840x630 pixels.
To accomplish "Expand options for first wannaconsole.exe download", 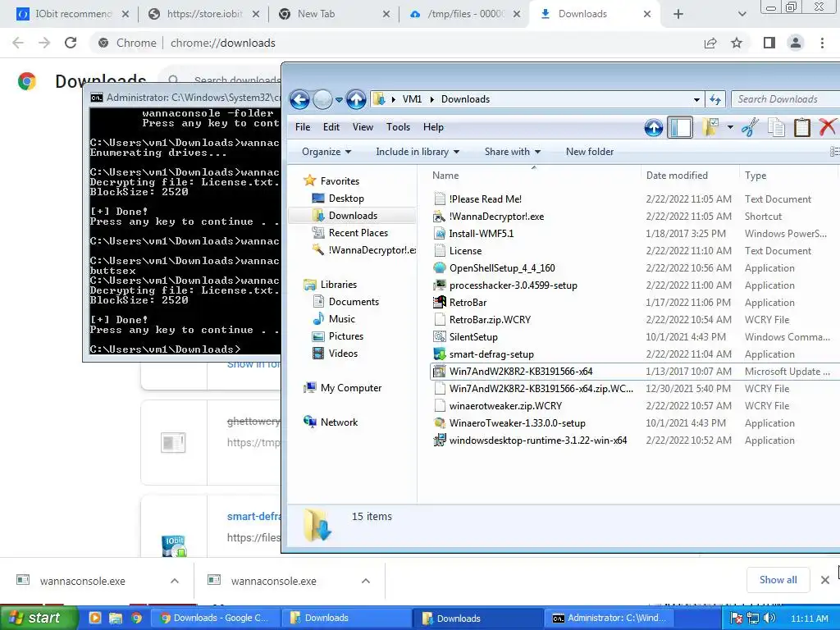I will [175, 581].
